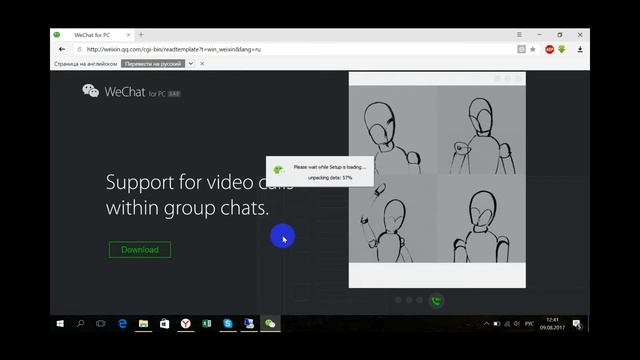Click the Страница на английском label
The image size is (640, 360).
[x=86, y=64]
